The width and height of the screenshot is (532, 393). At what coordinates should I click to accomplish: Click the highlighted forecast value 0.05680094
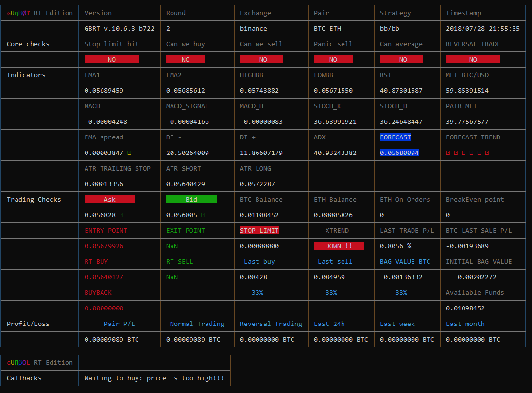click(399, 153)
